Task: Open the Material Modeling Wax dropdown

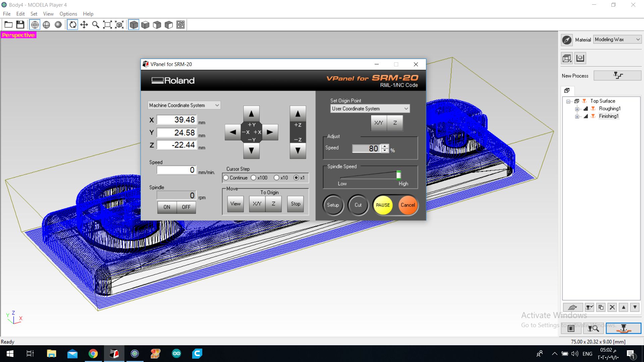Action: (x=617, y=40)
